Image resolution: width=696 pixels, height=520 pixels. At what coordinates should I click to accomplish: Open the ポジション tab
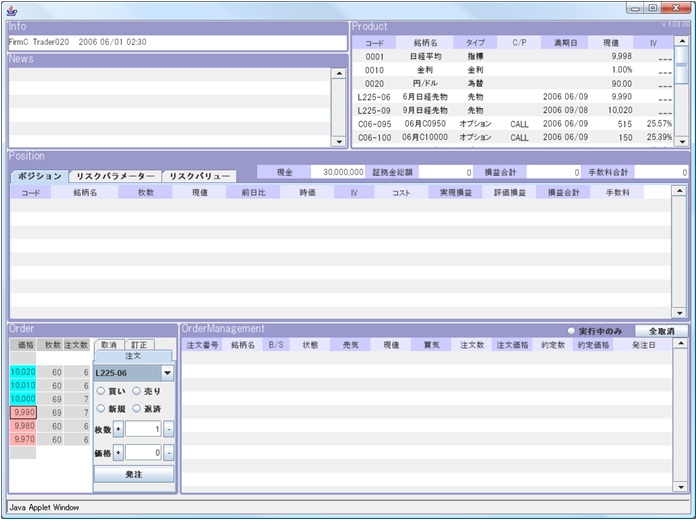click(40, 176)
